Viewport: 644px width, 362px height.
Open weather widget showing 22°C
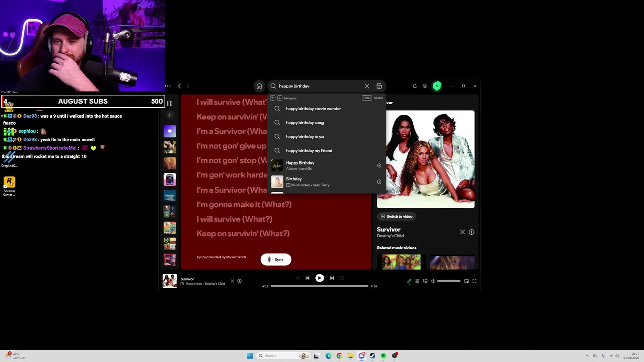click(14, 356)
